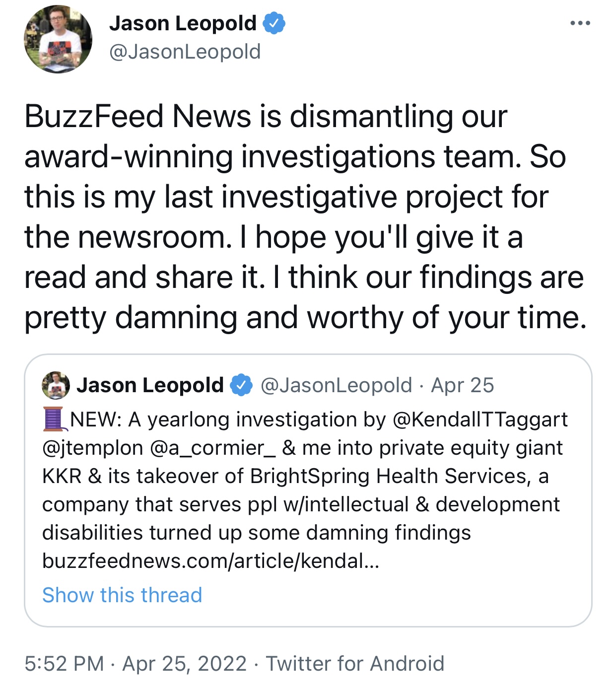
Task: Tap the blue verified badge beside the header name
Action: pos(274,23)
